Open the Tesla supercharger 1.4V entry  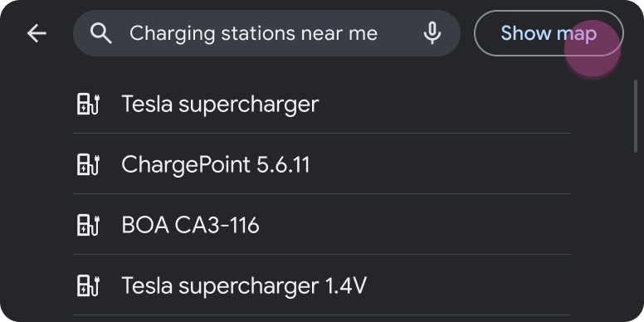point(322,285)
